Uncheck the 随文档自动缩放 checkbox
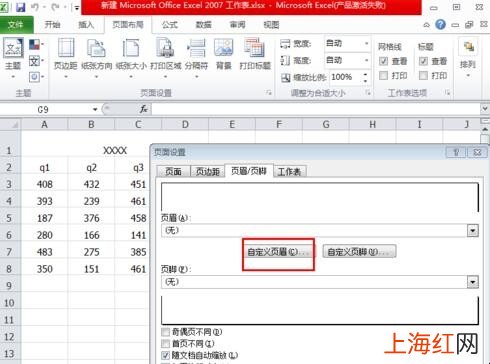Screen dimensions: 490x364 click(x=165, y=355)
